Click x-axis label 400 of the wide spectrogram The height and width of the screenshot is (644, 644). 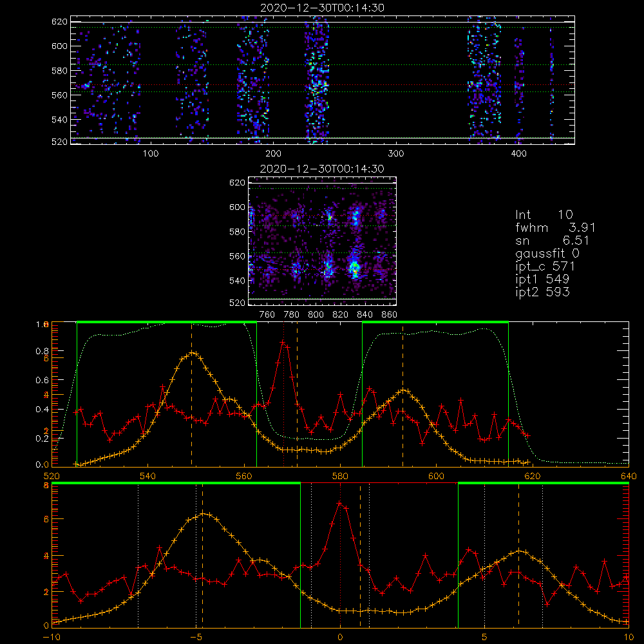pyautogui.click(x=518, y=154)
